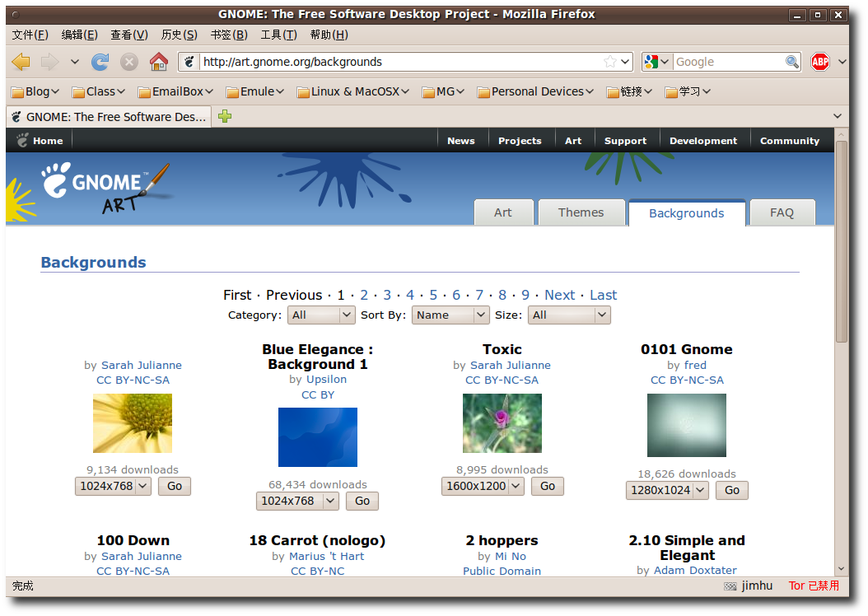Open the 0101 Gnome thumbnail
Image resolution: width=868 pixels, height=616 pixels.
click(687, 425)
